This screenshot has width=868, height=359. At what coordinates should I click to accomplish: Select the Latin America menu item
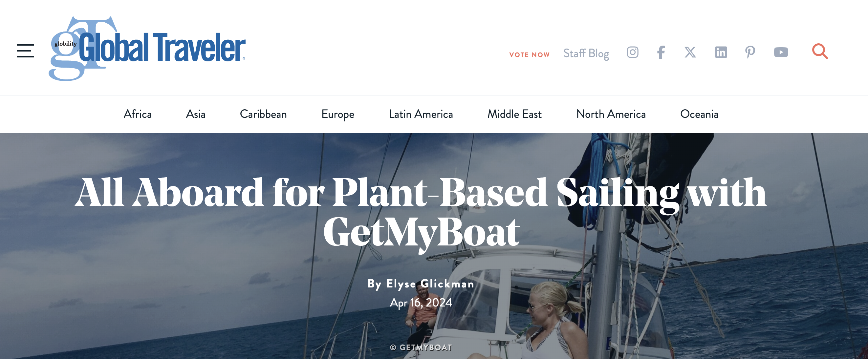[421, 114]
